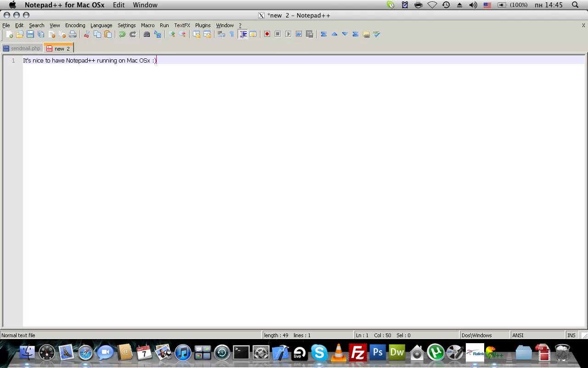Click the X close-document button at menu row end
The image size is (588, 368).
point(583,25)
